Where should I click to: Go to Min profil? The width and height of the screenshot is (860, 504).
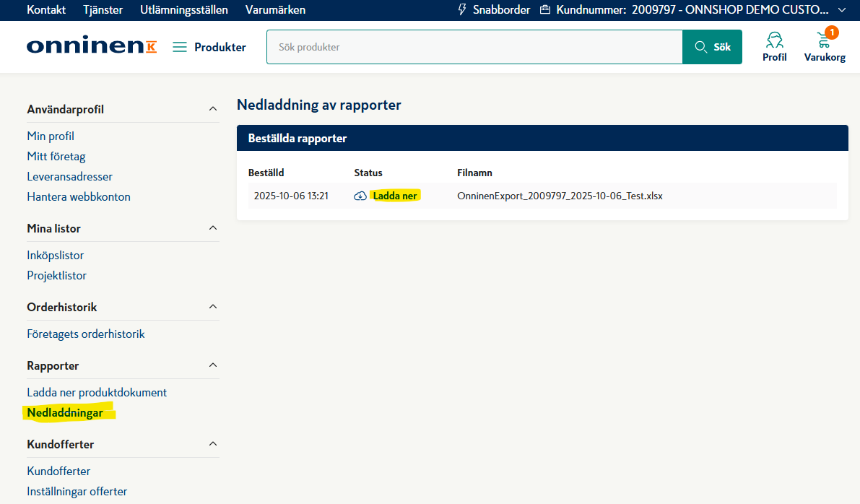click(51, 136)
